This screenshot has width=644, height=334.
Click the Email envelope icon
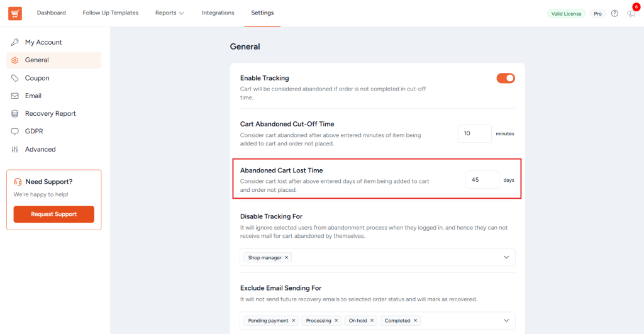point(15,96)
